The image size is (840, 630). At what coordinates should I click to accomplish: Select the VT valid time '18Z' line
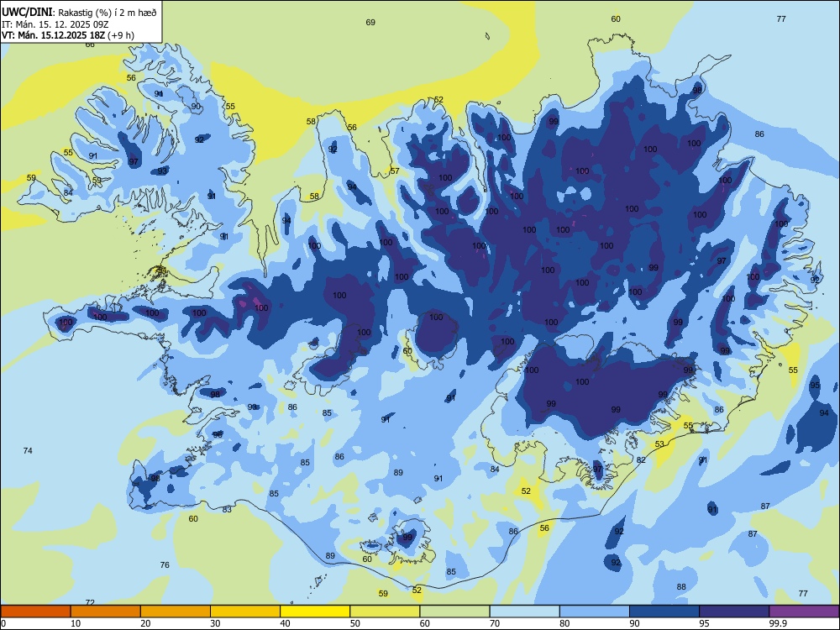point(54,35)
